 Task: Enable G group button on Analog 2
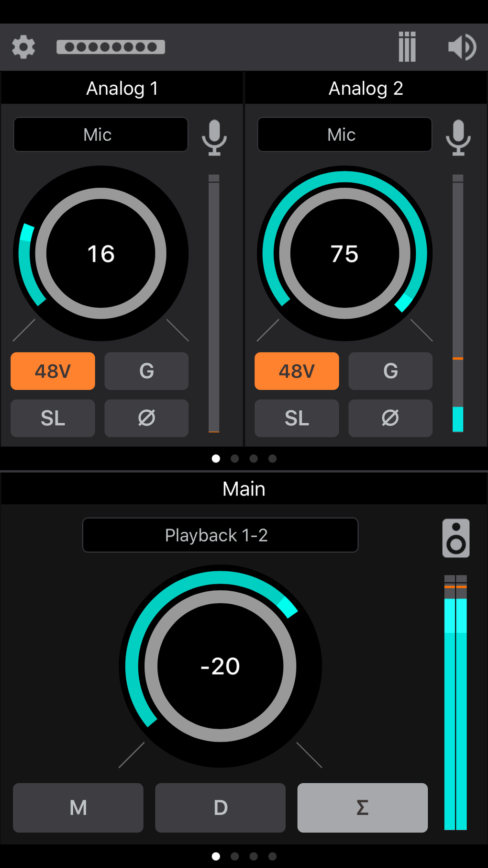pyautogui.click(x=390, y=371)
